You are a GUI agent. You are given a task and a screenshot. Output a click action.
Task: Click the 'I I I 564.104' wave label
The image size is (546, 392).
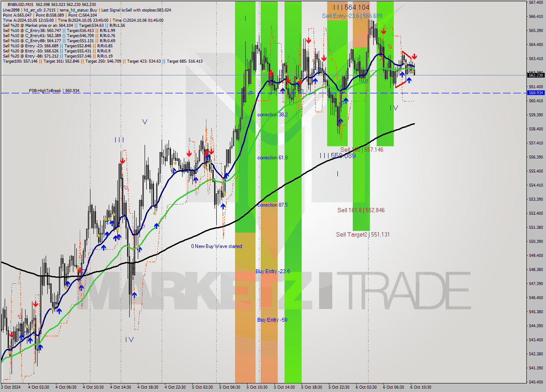coord(351,7)
